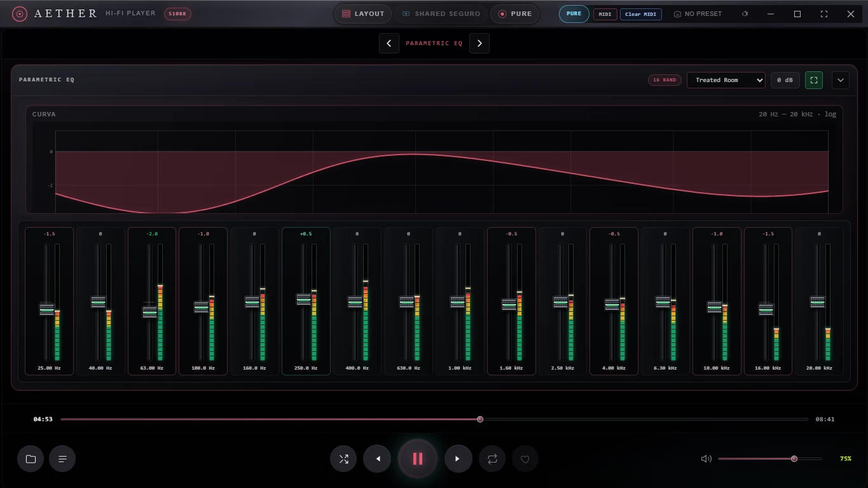Screen dimensions: 868x488
Task: Pause playback
Action: 418,459
